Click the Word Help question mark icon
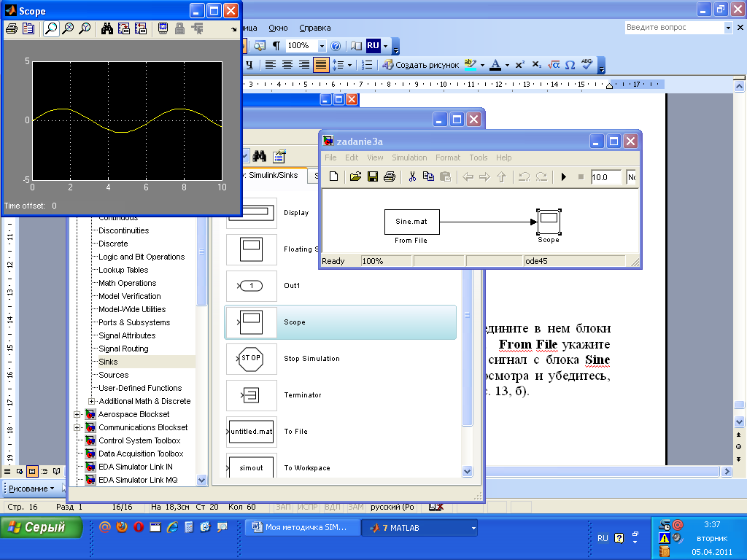The width and height of the screenshot is (747, 560). (336, 46)
